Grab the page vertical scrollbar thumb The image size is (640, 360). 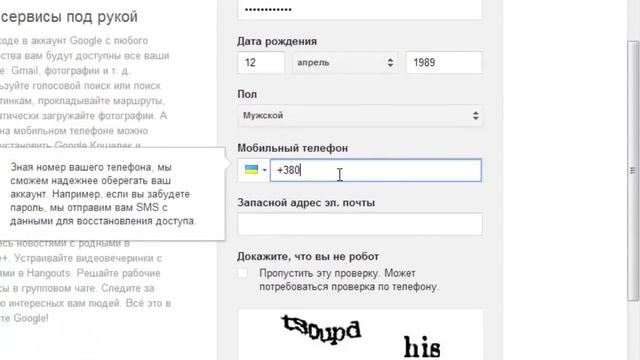coord(633,171)
